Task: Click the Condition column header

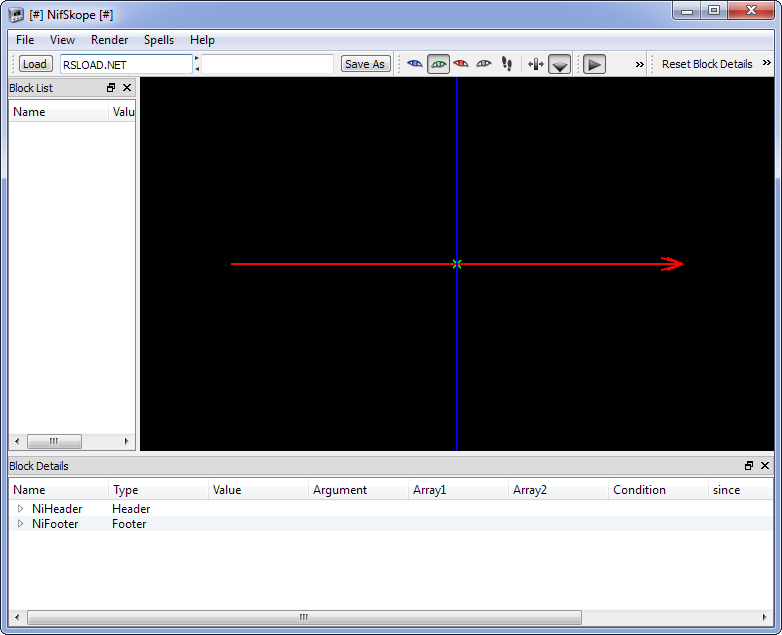Action: tap(659, 490)
